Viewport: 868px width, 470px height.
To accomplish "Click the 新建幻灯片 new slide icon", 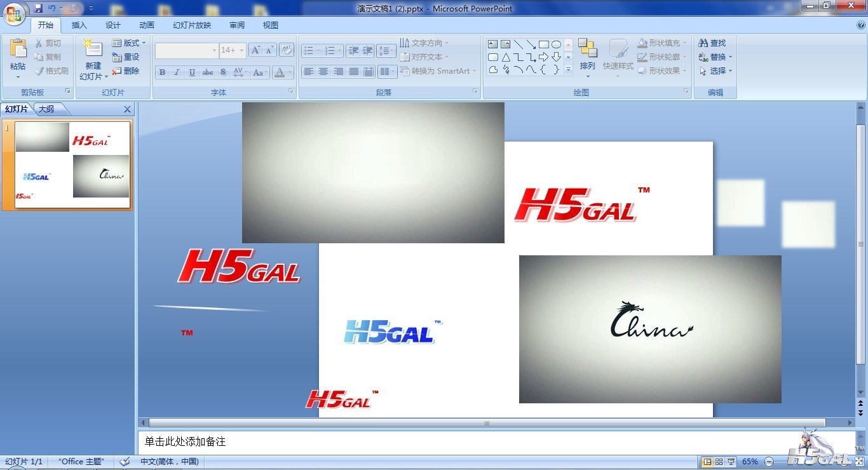I will pyautogui.click(x=93, y=50).
